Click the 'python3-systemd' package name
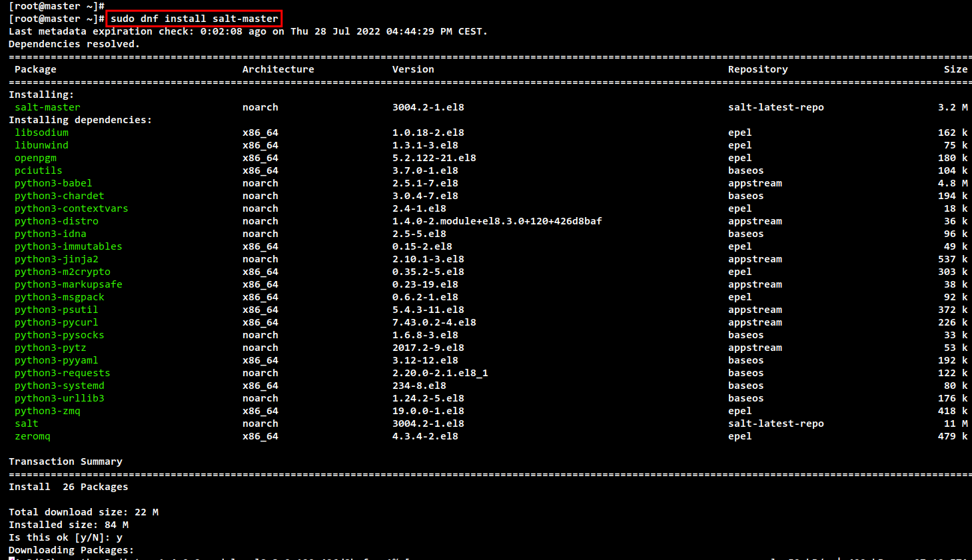Screen dimensions: 972x560 pyautogui.click(x=59, y=386)
